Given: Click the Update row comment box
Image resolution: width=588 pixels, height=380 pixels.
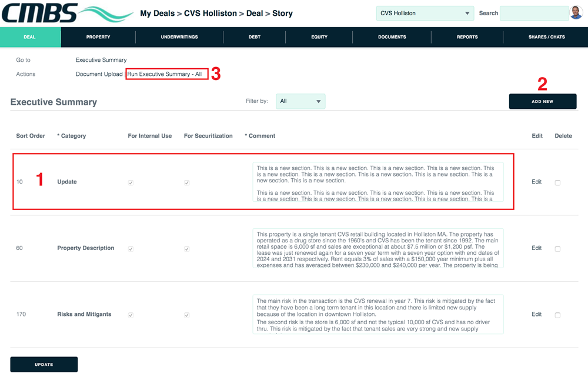Looking at the screenshot, I should pyautogui.click(x=378, y=182).
